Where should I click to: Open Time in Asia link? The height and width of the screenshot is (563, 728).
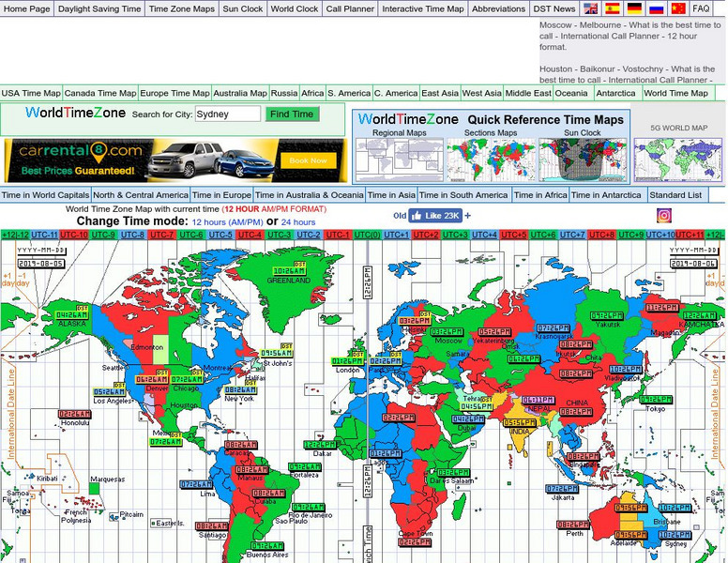tap(391, 195)
